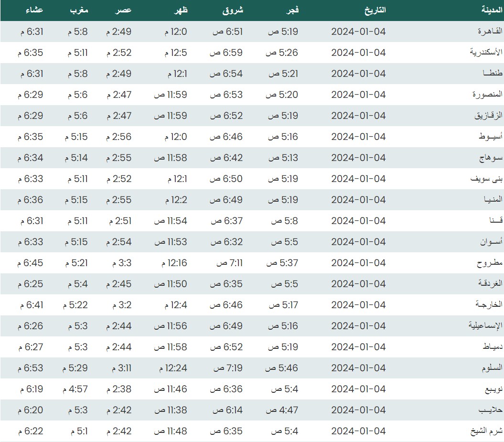Click the شروق column header
This screenshot has height=442, width=504.
[233, 10]
